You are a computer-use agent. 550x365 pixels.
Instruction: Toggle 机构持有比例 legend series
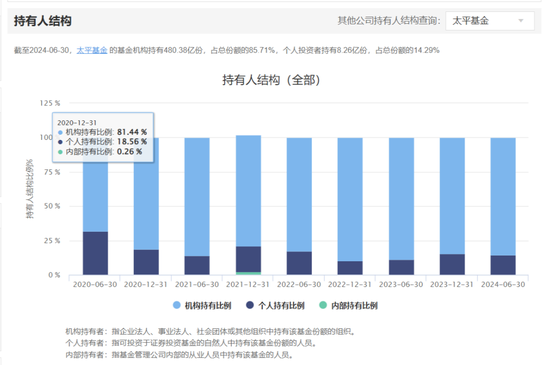click(x=202, y=305)
